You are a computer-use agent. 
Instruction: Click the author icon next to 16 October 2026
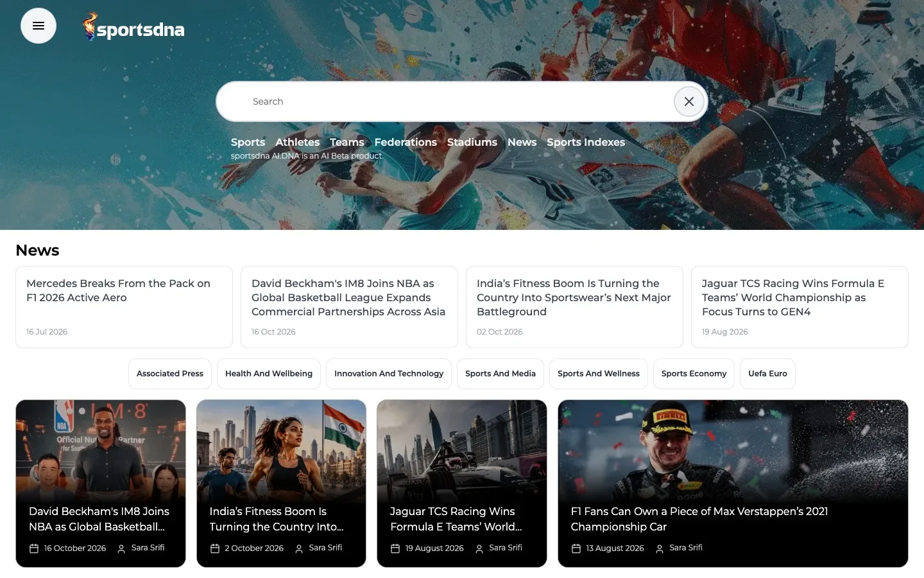click(x=121, y=548)
